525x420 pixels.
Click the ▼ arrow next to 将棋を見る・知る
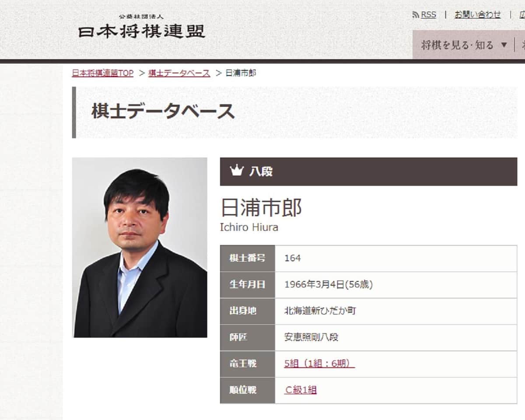pyautogui.click(x=504, y=45)
